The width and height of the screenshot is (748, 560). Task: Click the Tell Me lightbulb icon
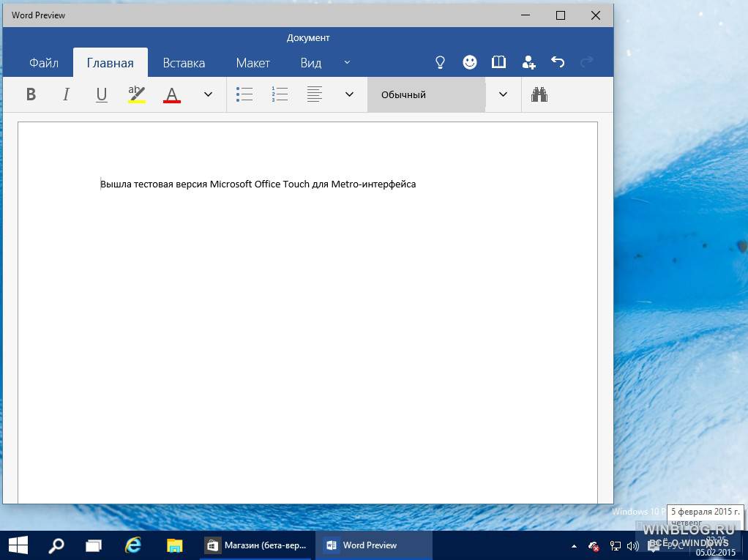pos(441,62)
